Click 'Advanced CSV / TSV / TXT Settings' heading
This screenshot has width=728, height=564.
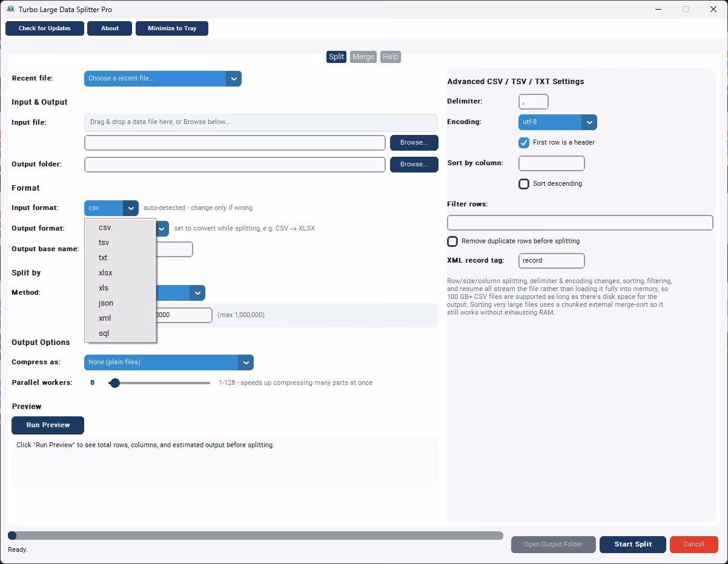515,82
